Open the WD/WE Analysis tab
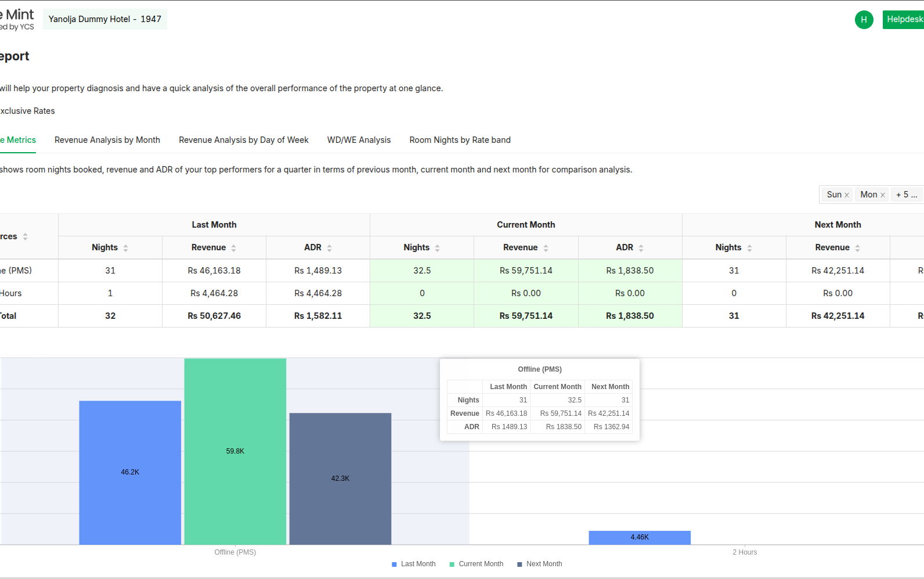The image size is (924, 579). [359, 140]
